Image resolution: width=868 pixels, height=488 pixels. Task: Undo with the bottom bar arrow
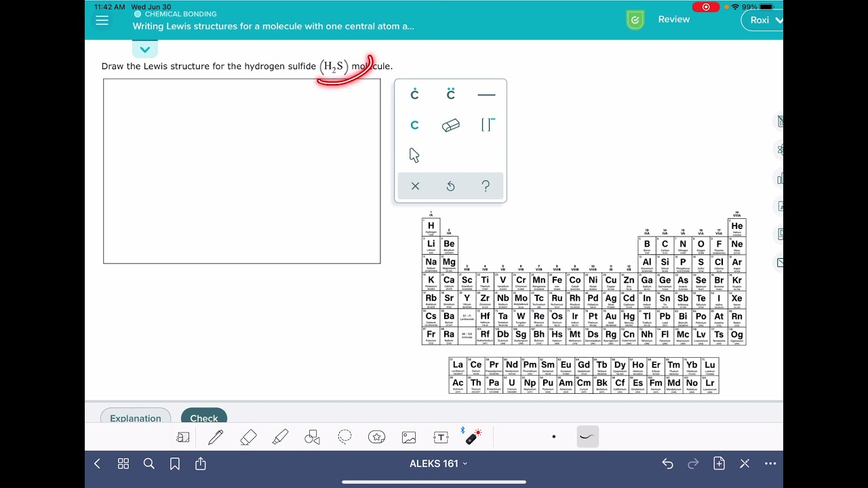668,464
